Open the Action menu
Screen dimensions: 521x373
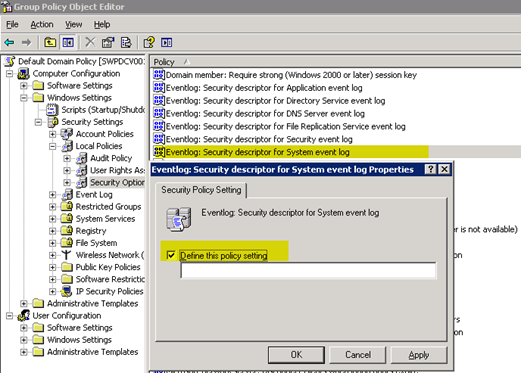coord(42,24)
